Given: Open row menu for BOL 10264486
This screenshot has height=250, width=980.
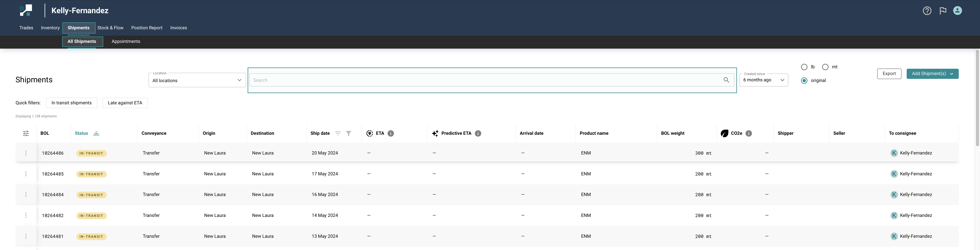Looking at the screenshot, I should [x=26, y=153].
